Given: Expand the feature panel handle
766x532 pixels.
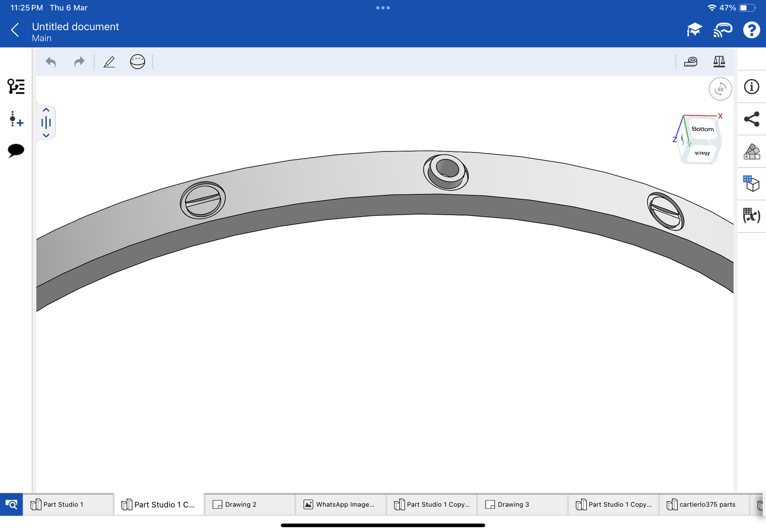Looking at the screenshot, I should (46, 123).
